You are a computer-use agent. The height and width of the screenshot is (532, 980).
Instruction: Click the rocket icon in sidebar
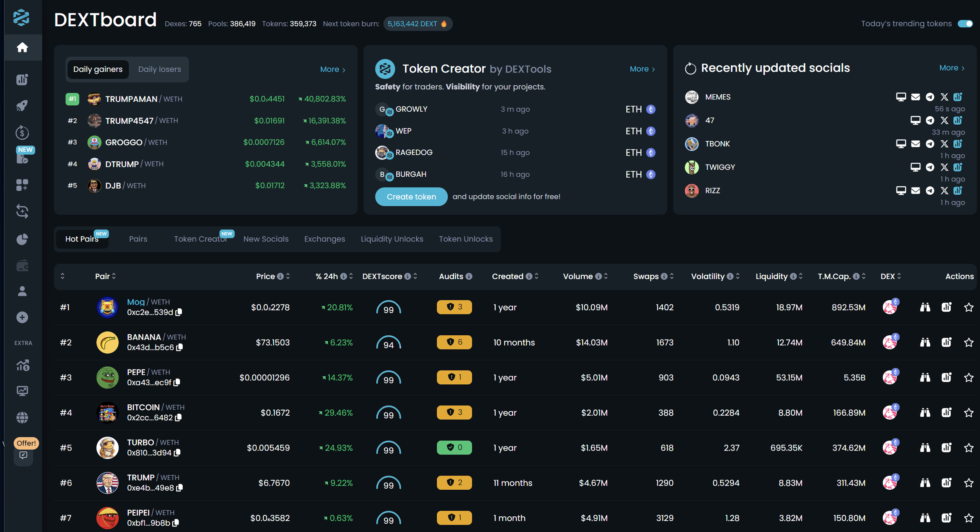coord(22,105)
